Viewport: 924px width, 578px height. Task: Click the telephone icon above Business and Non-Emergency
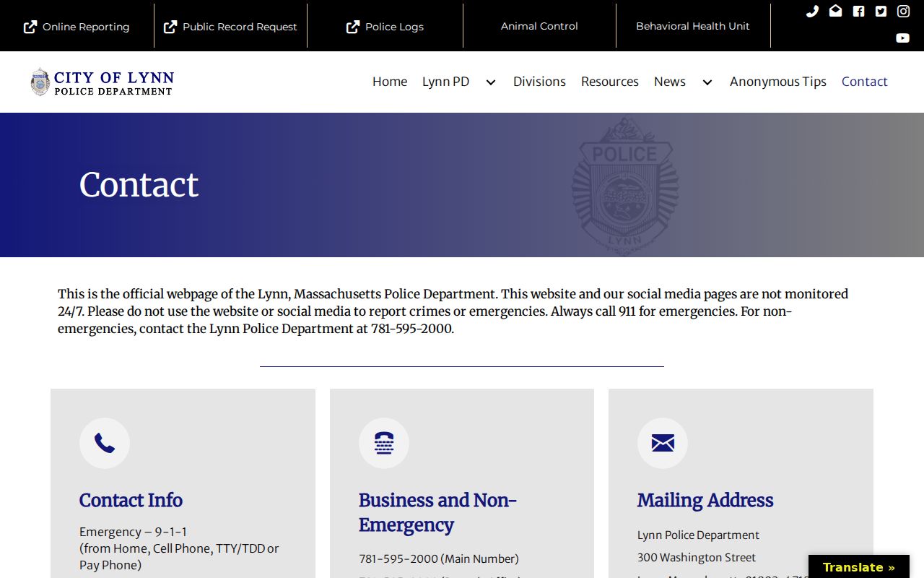384,443
